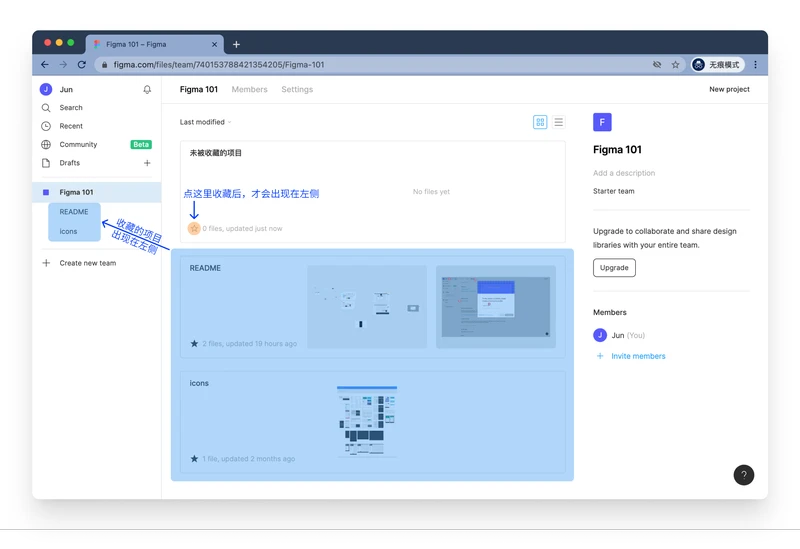Click the notification bell icon
This screenshot has height=549, width=800.
click(147, 89)
